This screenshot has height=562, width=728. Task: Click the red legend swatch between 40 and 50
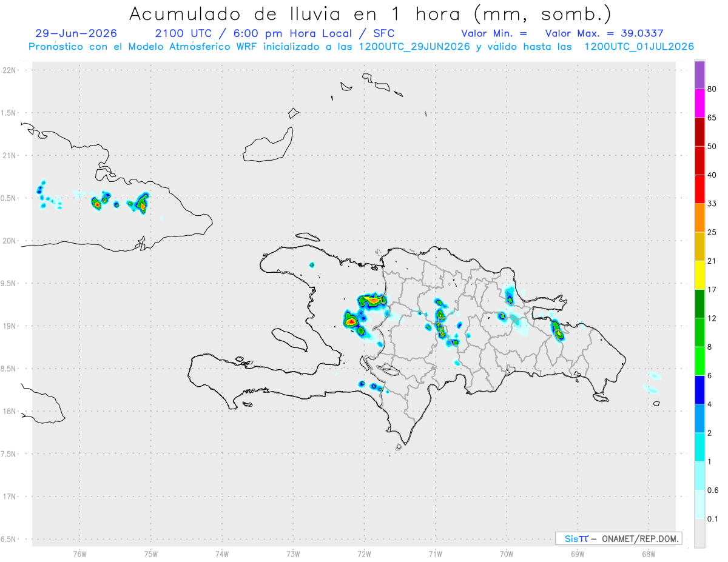click(x=699, y=161)
